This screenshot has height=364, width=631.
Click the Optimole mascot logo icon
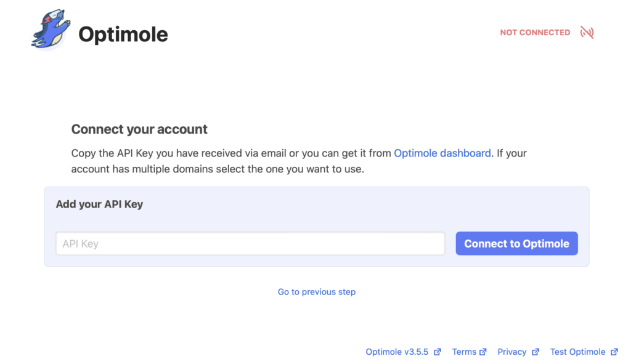coord(52,31)
